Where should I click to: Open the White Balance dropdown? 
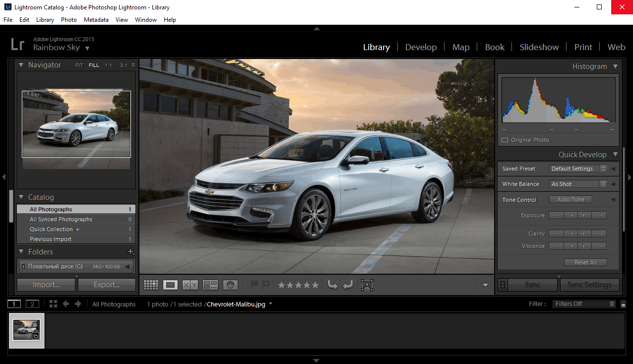pos(578,184)
